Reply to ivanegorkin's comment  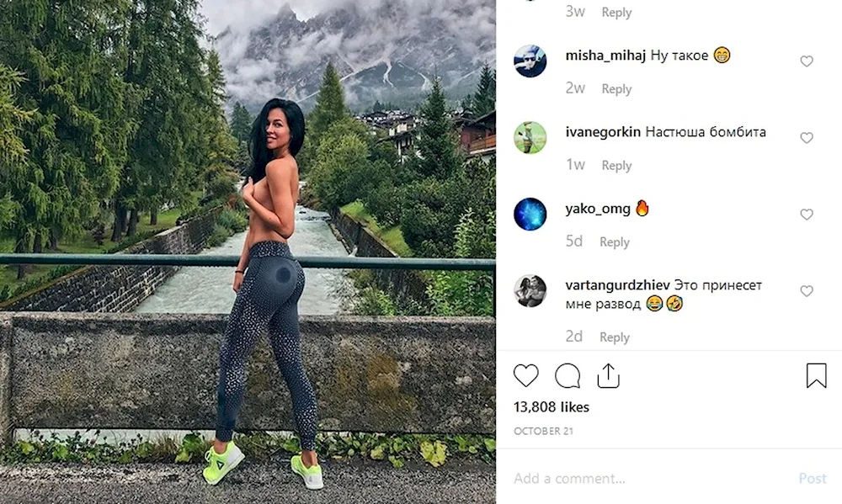[x=616, y=165]
